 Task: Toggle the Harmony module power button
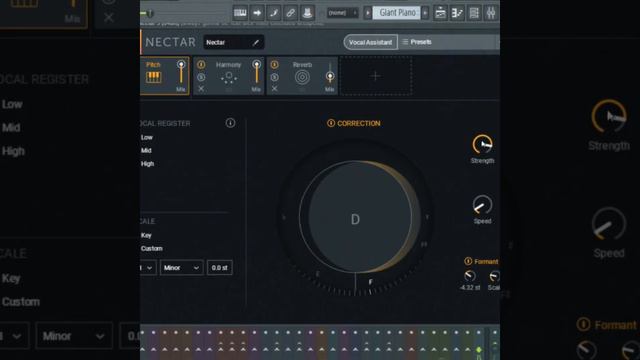(201, 64)
